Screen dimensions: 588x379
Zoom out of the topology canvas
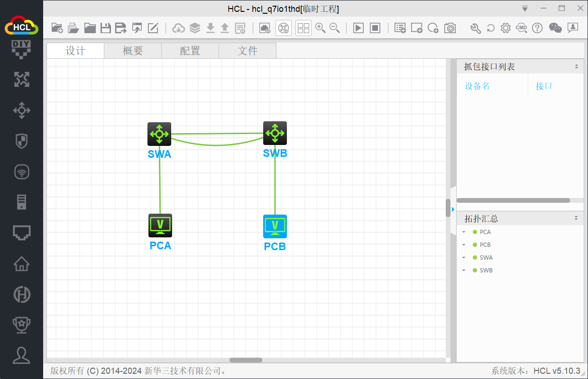tap(335, 28)
